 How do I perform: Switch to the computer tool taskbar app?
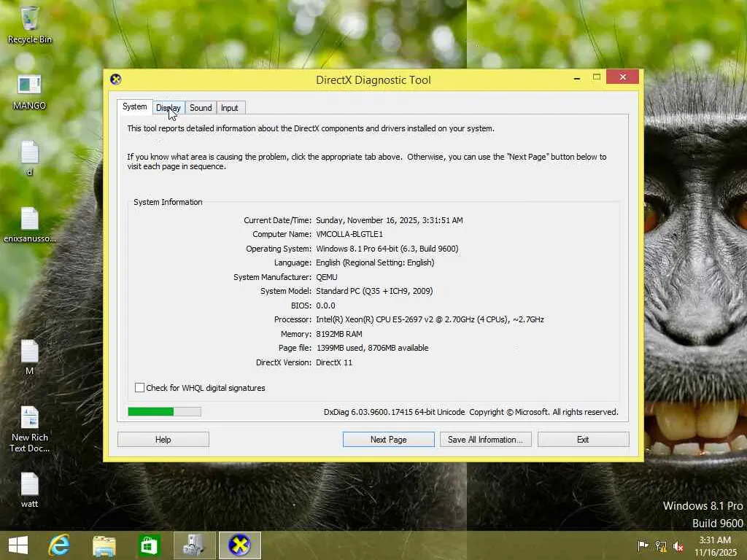click(x=194, y=545)
